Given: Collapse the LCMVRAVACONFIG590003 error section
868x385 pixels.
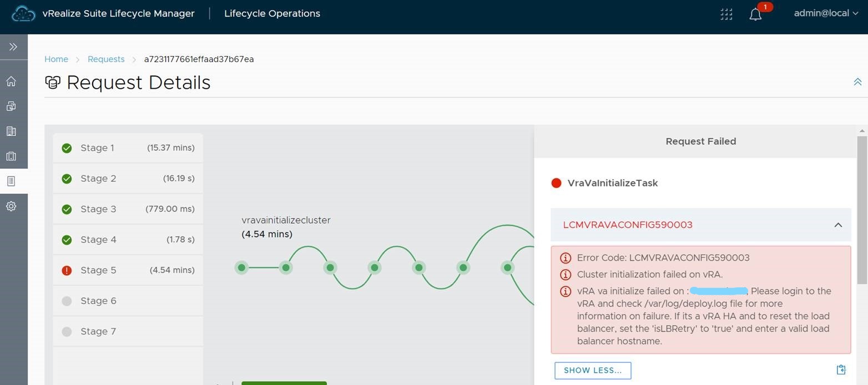Looking at the screenshot, I should pyautogui.click(x=838, y=225).
